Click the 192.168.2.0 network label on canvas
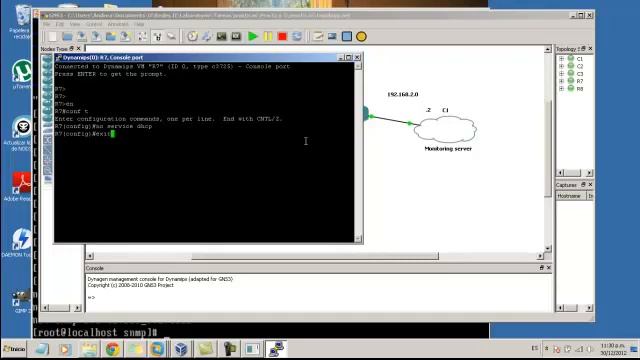Image resolution: width=640 pixels, height=360 pixels. pyautogui.click(x=402, y=94)
